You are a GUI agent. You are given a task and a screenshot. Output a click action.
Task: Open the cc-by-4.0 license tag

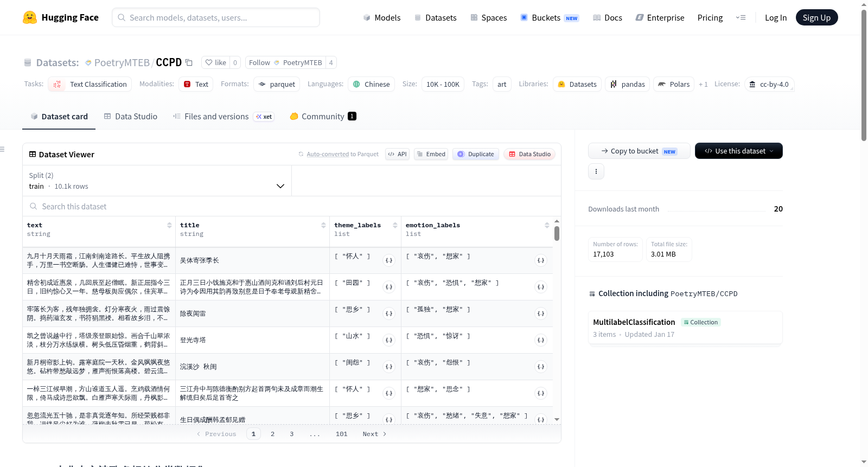pos(769,84)
